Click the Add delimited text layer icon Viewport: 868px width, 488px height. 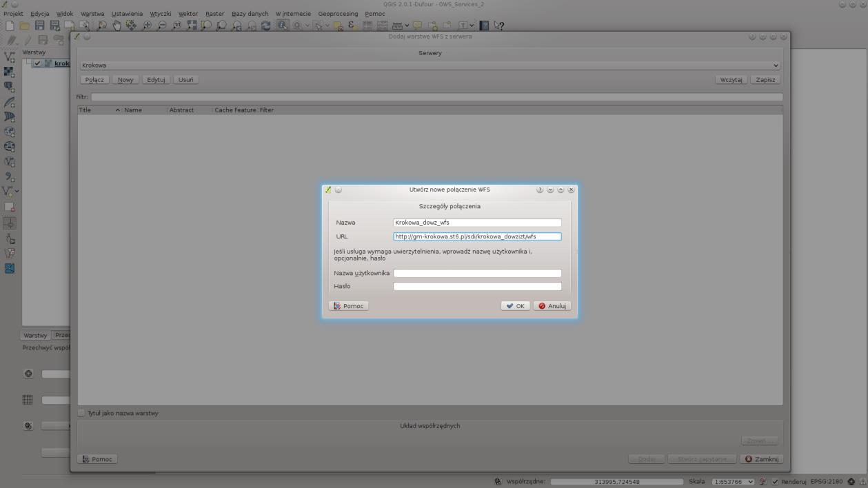(x=10, y=177)
